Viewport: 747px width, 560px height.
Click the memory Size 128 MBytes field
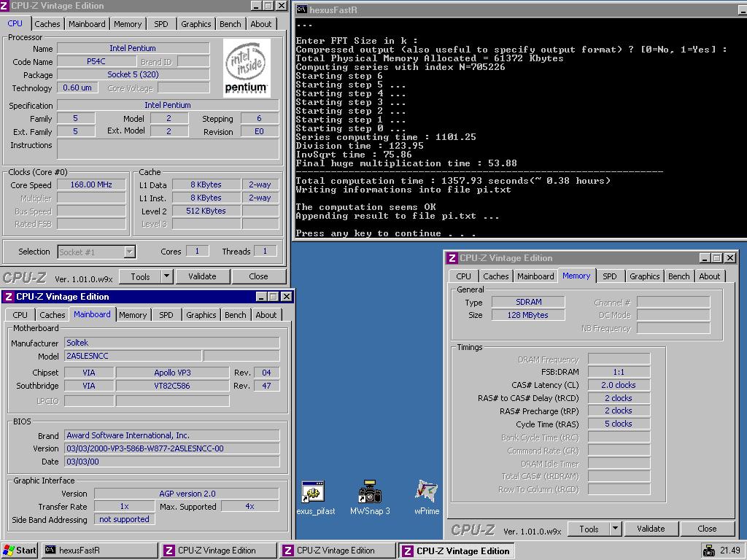click(528, 315)
